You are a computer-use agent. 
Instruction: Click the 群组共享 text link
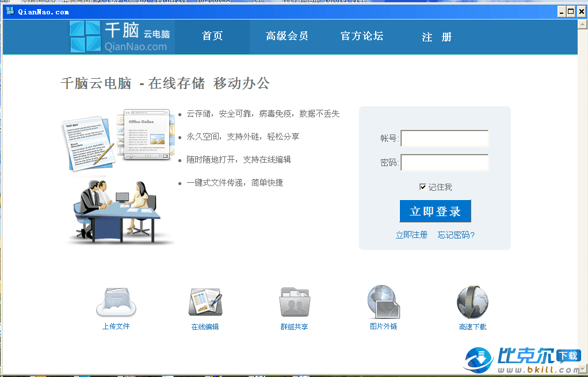pos(295,327)
